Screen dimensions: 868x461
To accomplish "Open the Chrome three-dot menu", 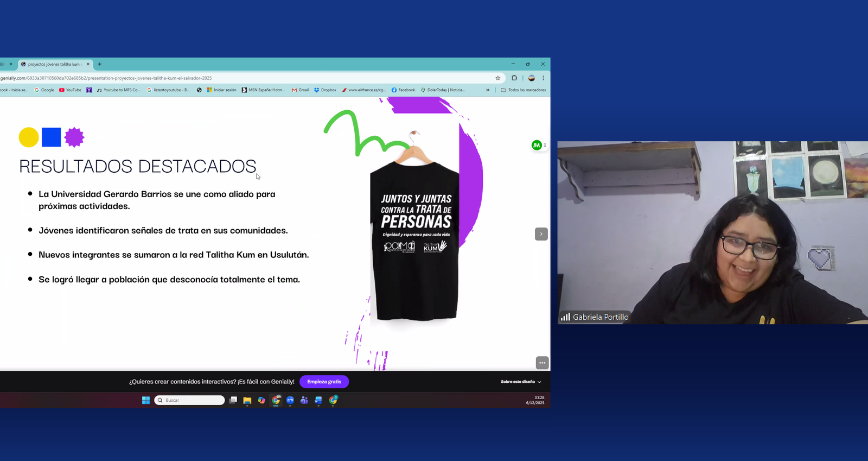I will coord(543,78).
